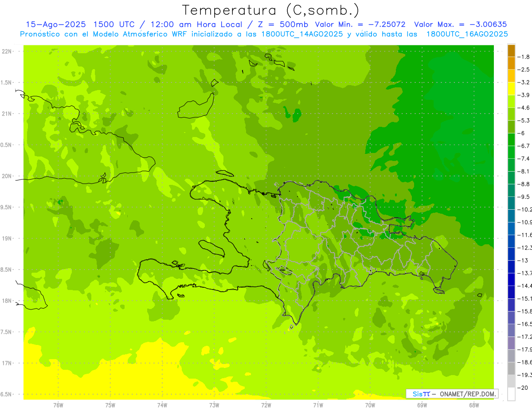Click the longitude label "71W"
This screenshot has height=411, width=532.
[318, 405]
